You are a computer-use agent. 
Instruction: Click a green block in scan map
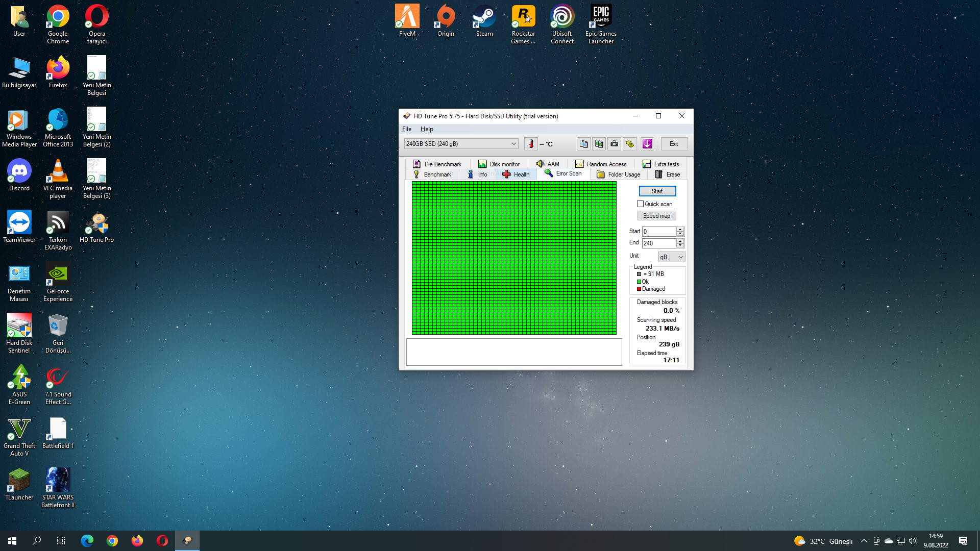[x=513, y=258]
